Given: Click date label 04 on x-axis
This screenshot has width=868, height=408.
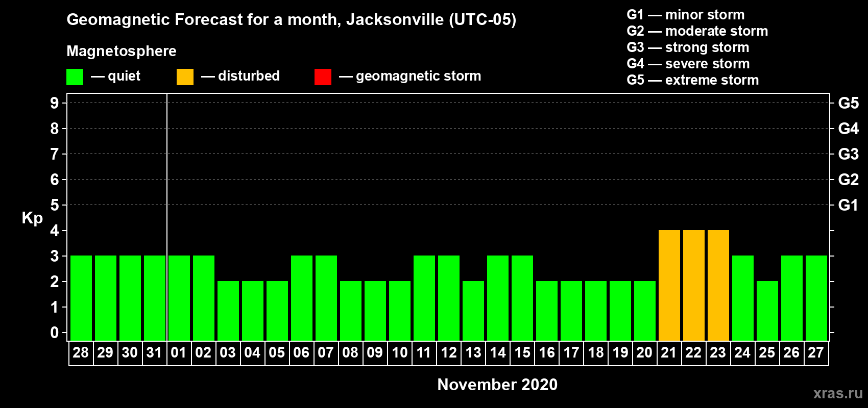Looking at the screenshot, I should pos(252,352).
